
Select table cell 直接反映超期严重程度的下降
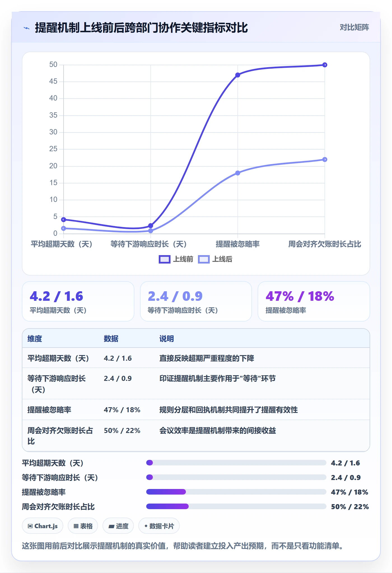207,358
